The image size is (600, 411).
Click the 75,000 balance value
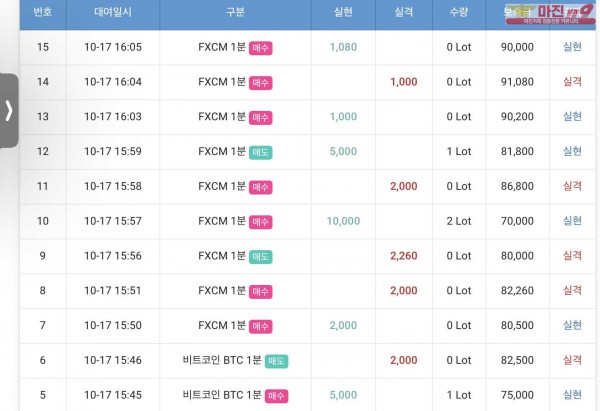tap(517, 395)
